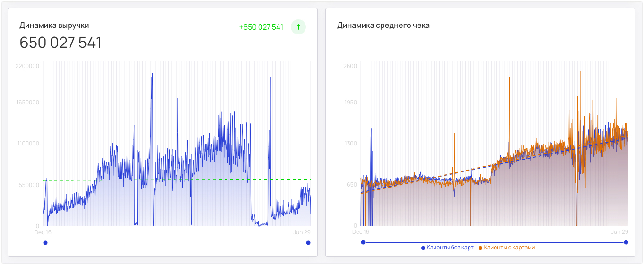Click the 1950 axis label on check chart
644x265 pixels.
(x=350, y=103)
